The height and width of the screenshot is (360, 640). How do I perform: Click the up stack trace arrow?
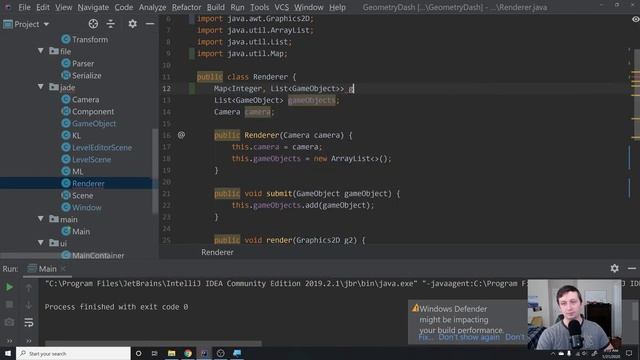29,287
